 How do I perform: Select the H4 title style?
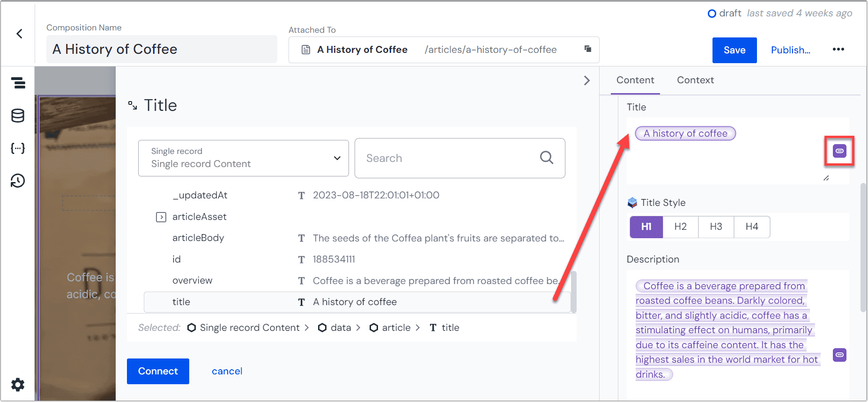coord(752,227)
